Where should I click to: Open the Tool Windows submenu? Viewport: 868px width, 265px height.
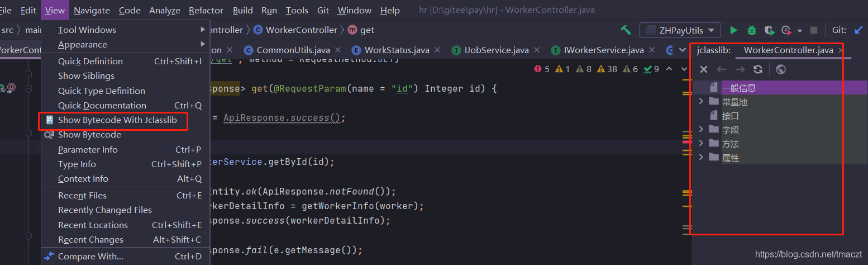click(x=126, y=30)
